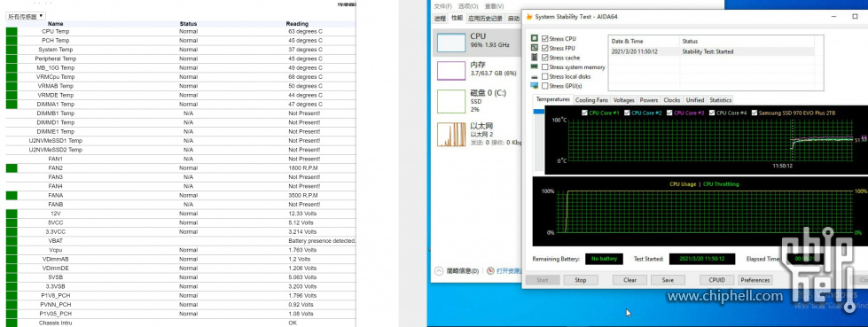Image resolution: width=868 pixels, height=327 pixels.
Task: Click the green status square for FANA
Action: (11, 195)
